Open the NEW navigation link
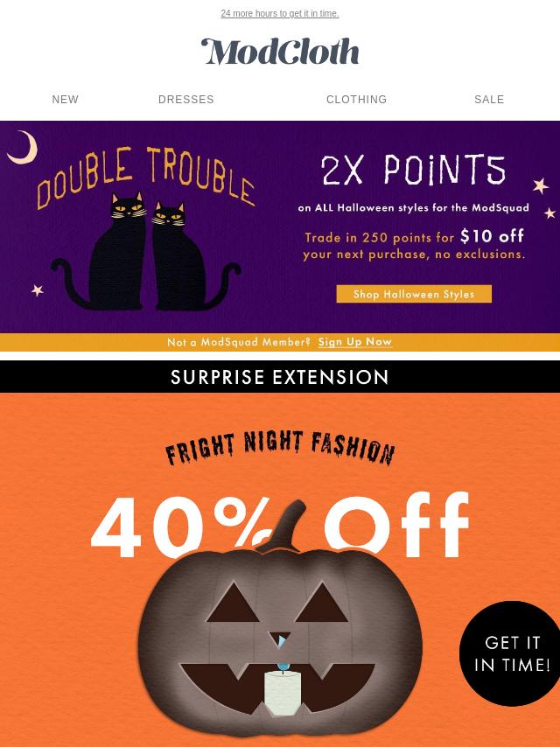The width and height of the screenshot is (560, 747). click(x=66, y=99)
